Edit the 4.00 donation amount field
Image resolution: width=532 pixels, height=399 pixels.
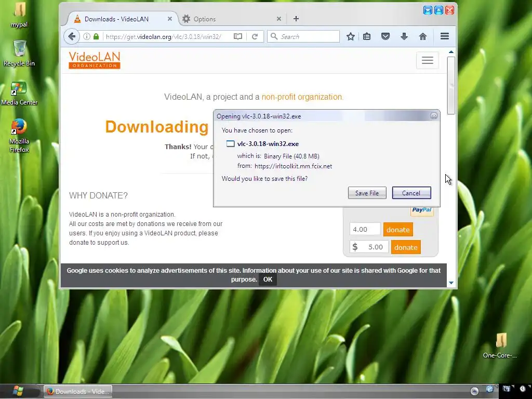(x=365, y=229)
